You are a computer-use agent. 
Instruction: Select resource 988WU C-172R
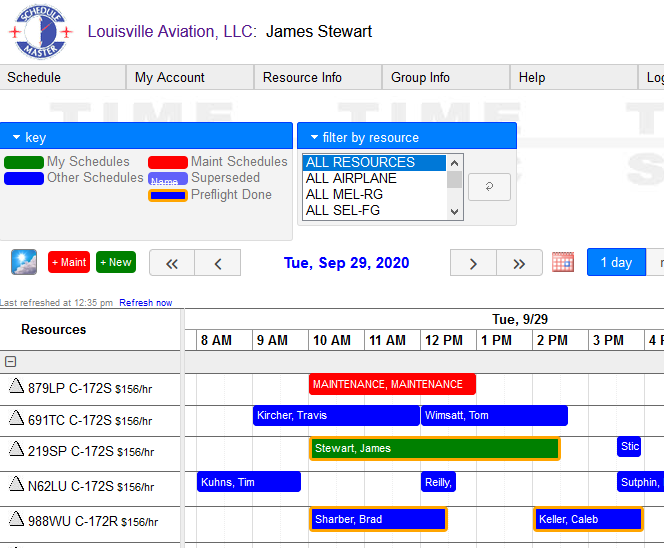[93, 521]
